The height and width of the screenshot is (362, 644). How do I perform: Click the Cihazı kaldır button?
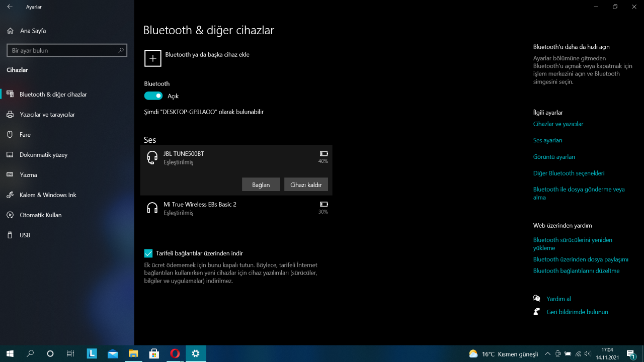click(x=306, y=185)
